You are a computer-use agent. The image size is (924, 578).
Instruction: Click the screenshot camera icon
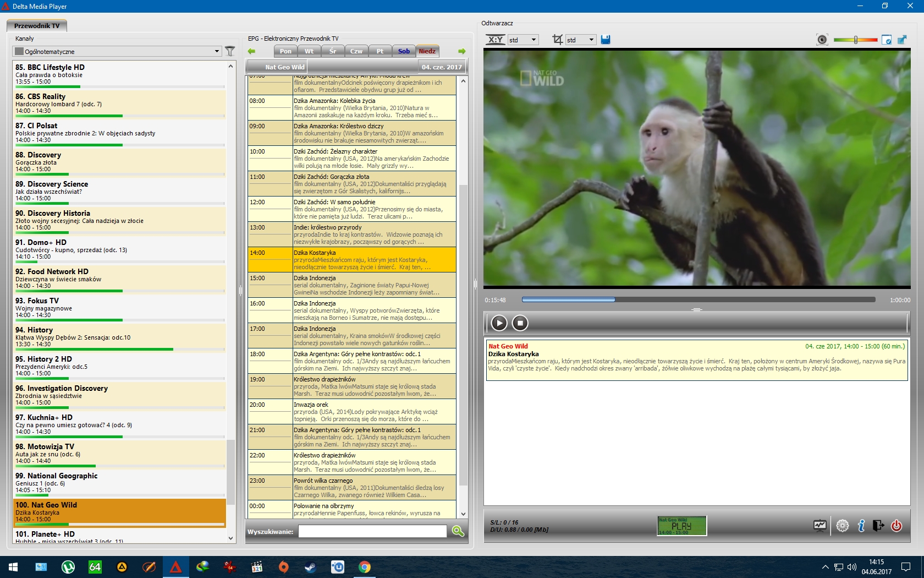[822, 40]
